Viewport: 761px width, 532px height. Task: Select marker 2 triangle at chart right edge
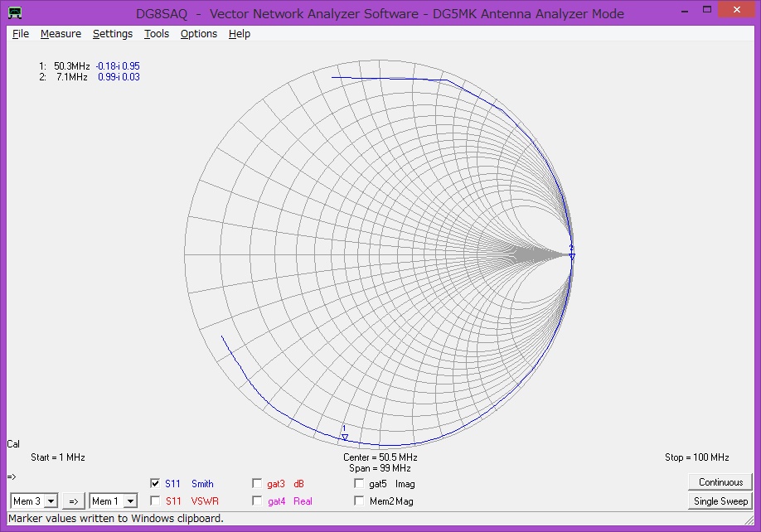(572, 256)
